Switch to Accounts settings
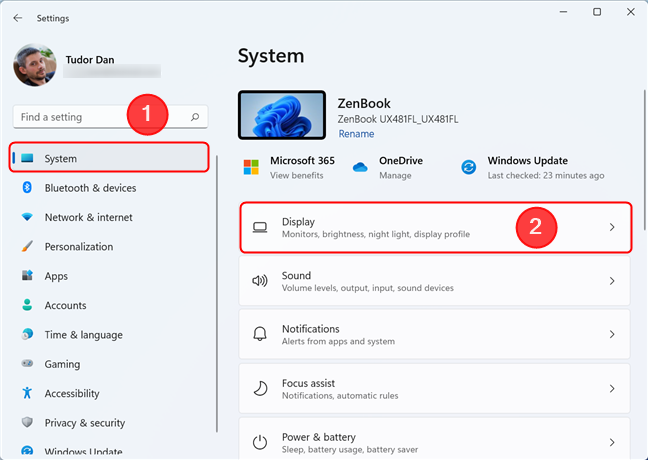 109,305
